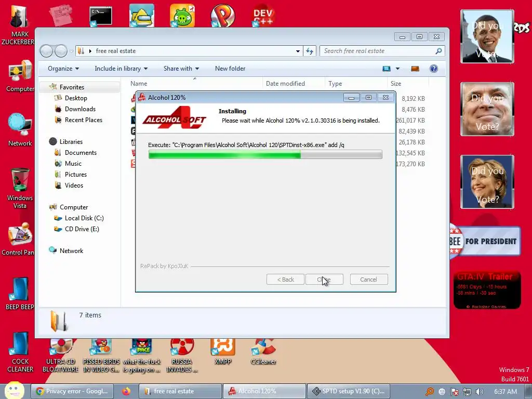The height and width of the screenshot is (399, 532).
Task: Open the Action Center flag tray icon
Action: 454,392
